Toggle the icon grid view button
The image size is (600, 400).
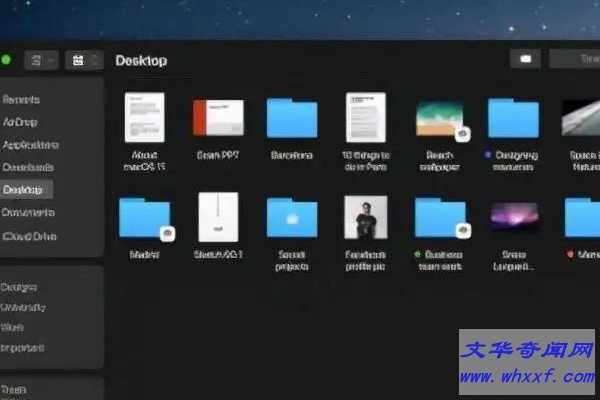pyautogui.click(x=76, y=60)
